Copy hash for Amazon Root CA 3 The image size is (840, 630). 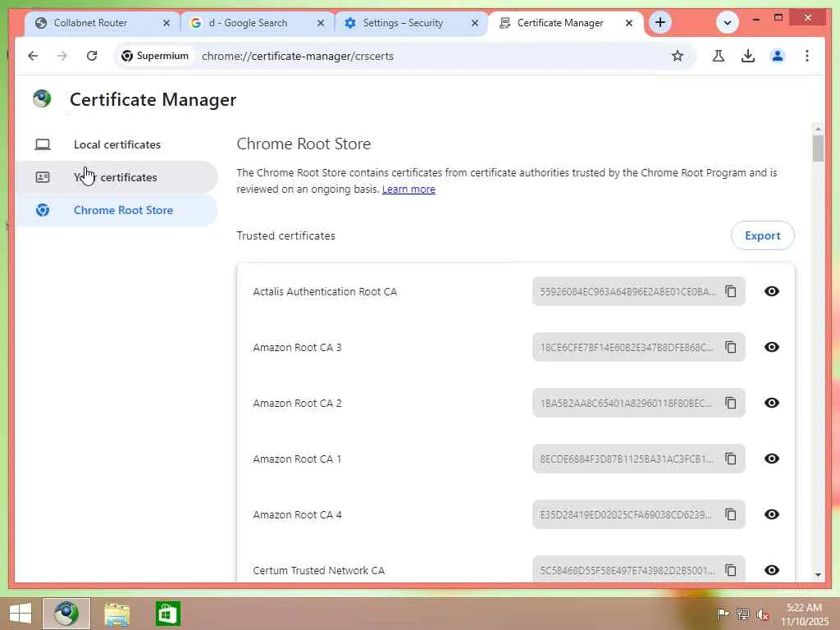point(731,347)
